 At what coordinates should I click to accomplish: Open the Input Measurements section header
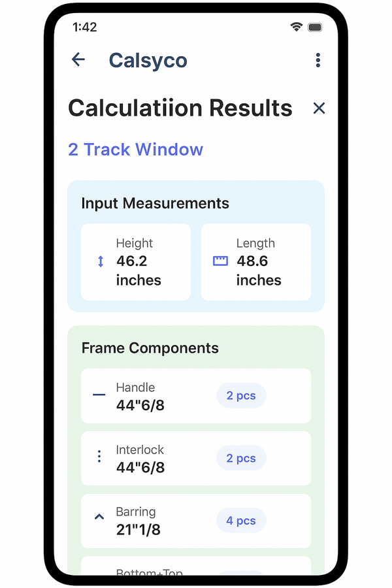[155, 203]
